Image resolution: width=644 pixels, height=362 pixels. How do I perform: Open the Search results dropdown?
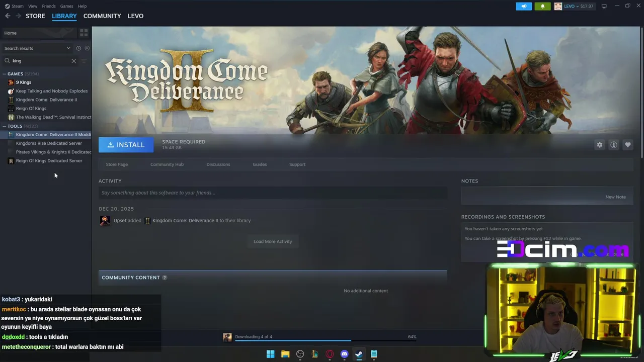tap(37, 48)
